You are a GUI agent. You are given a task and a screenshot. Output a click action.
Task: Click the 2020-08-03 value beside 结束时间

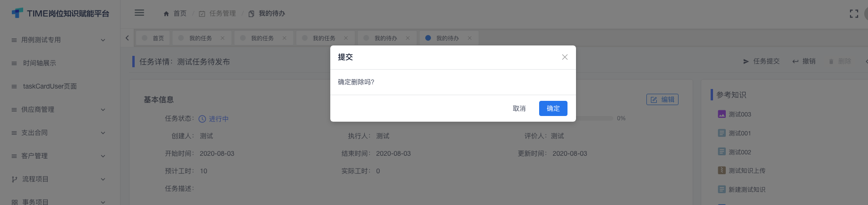[x=393, y=153]
